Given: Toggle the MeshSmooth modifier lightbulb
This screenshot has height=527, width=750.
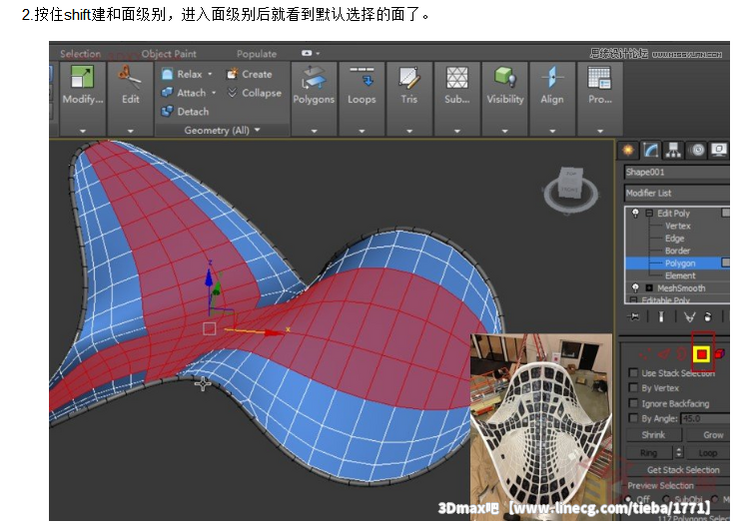Looking at the screenshot, I should point(635,288).
